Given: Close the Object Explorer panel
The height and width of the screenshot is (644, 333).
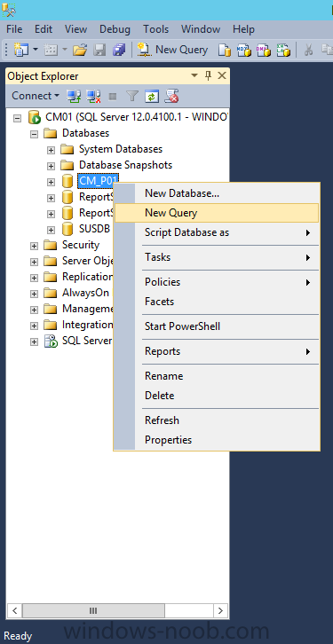Looking at the screenshot, I should point(222,75).
